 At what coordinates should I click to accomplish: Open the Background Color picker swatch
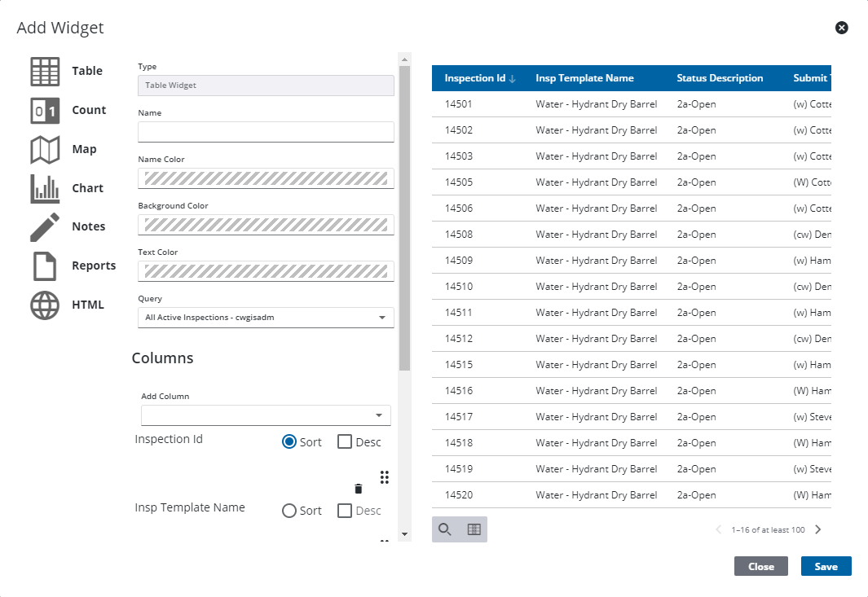(x=266, y=225)
